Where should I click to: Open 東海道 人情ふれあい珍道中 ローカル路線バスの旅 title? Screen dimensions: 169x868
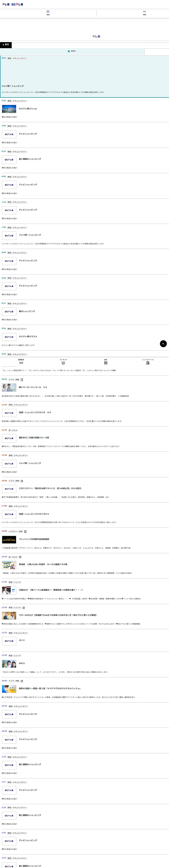(x=43, y=564)
